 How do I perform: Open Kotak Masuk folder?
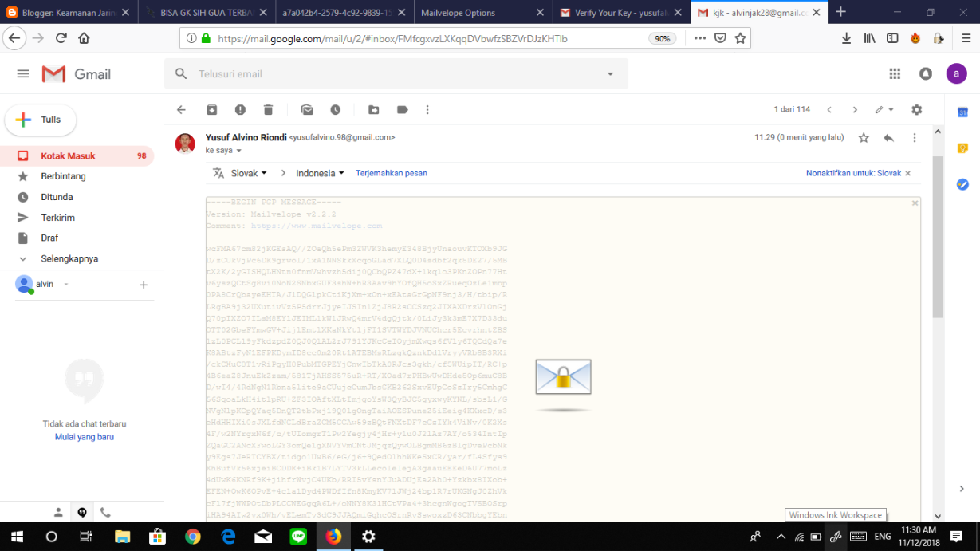pos(77,156)
